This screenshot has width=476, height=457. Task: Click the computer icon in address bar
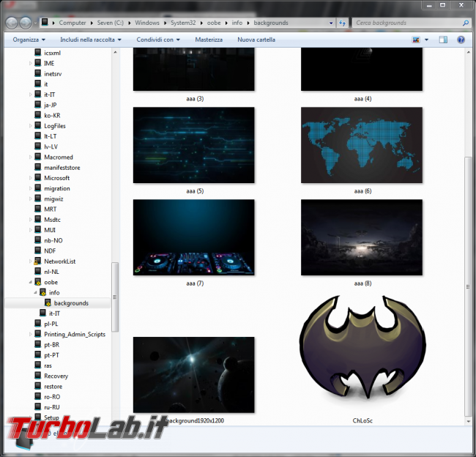pyautogui.click(x=45, y=22)
